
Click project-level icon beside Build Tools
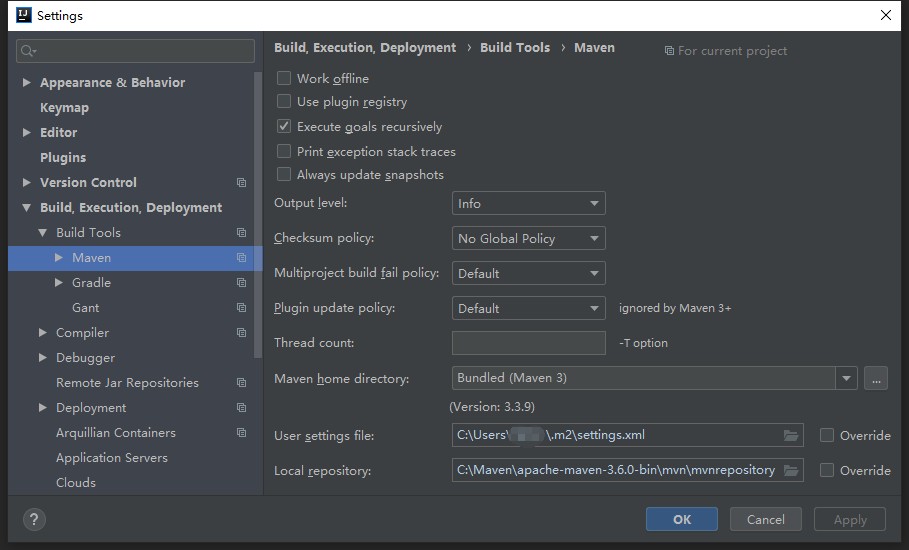(242, 232)
